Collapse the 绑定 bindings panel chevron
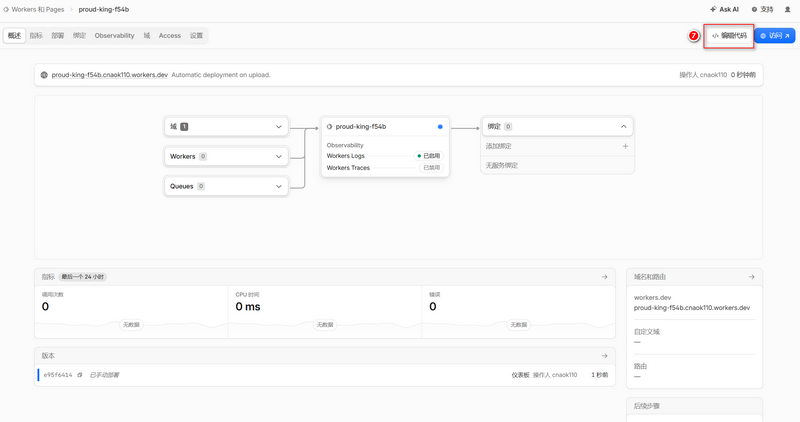Screen dimensions: 800x422 (623, 127)
